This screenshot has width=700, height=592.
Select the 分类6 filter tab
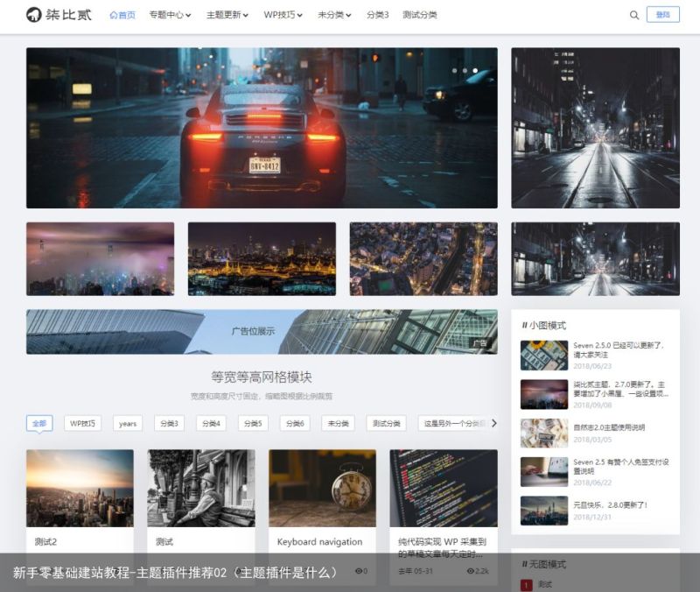click(295, 423)
